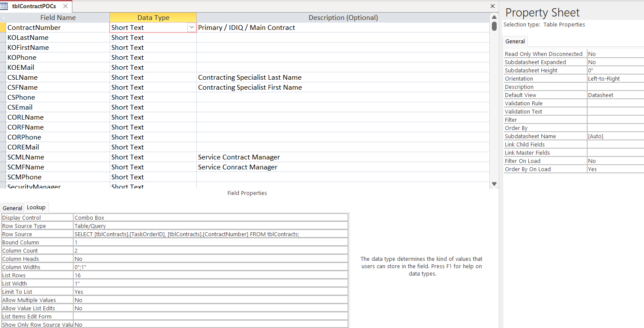The height and width of the screenshot is (328, 644).
Task: Click the Display Control value 'Combo Box'
Action: pos(211,218)
